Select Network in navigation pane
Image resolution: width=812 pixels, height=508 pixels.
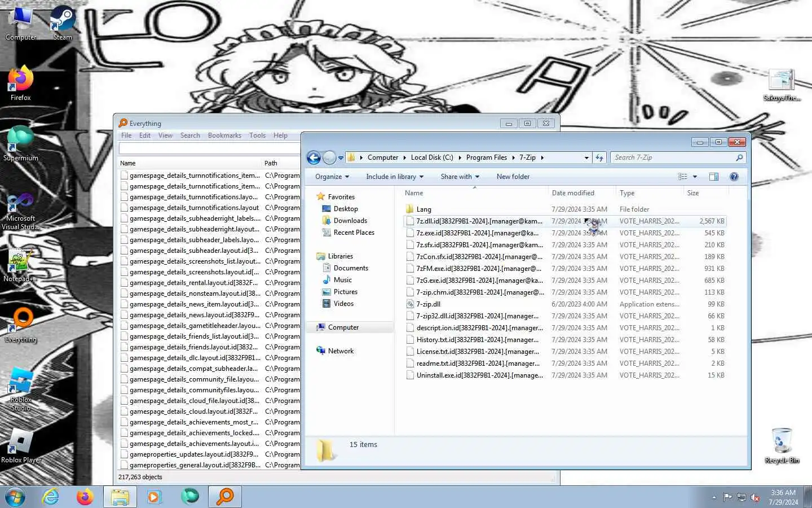pyautogui.click(x=341, y=351)
